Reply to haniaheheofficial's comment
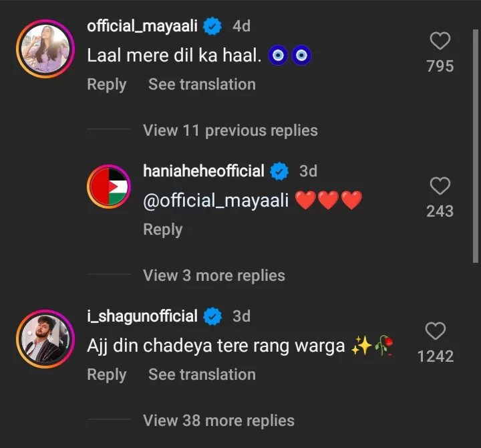 click(162, 230)
